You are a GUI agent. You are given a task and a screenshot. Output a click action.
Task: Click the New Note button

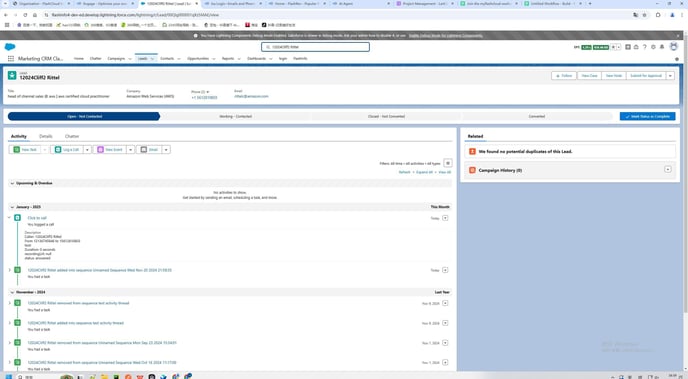point(614,75)
